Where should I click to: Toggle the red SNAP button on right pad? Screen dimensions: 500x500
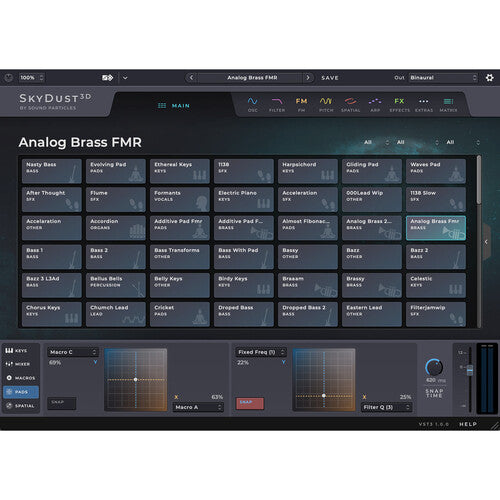pos(250,403)
